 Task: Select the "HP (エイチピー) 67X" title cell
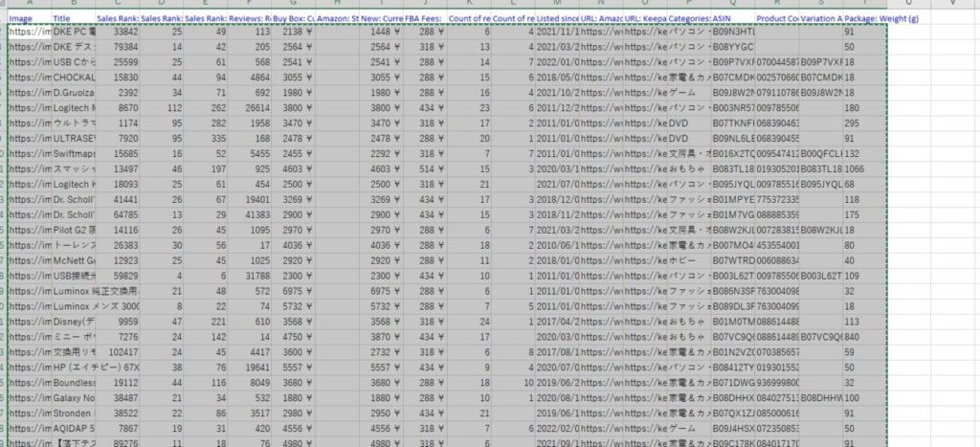click(95, 367)
